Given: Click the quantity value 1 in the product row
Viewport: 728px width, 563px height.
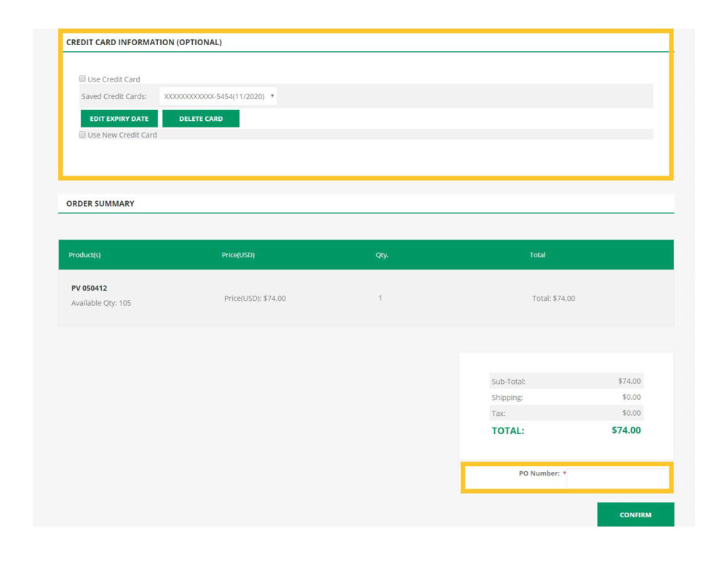Looking at the screenshot, I should (x=380, y=298).
